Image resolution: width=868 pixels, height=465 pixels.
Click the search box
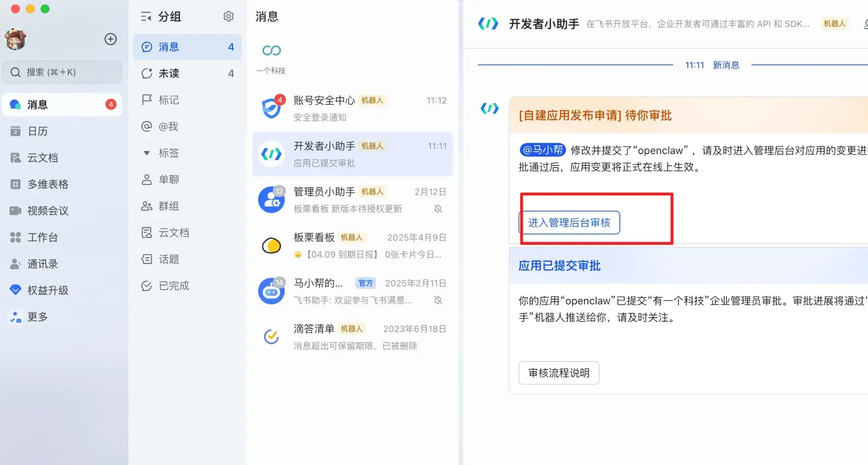point(62,72)
